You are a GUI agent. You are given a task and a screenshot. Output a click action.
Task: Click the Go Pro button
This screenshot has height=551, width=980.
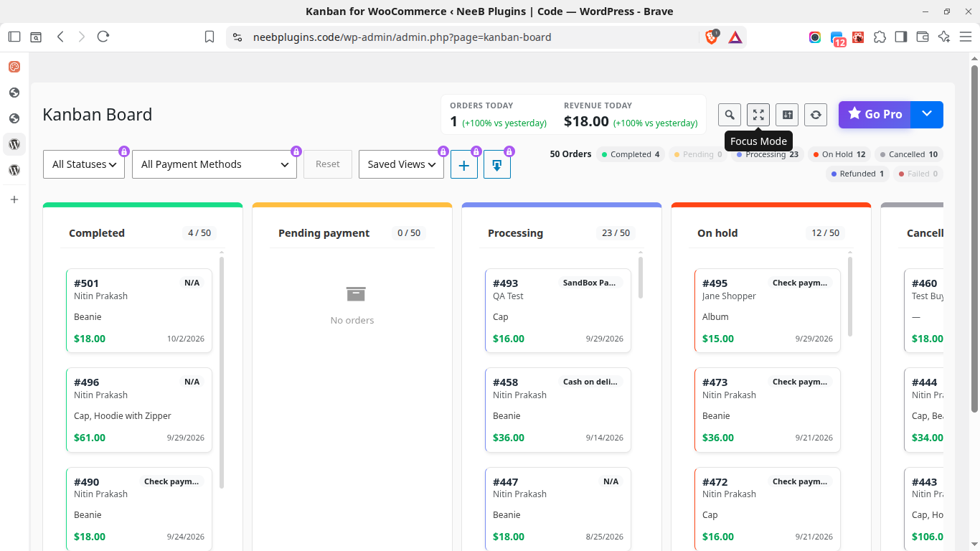point(875,115)
